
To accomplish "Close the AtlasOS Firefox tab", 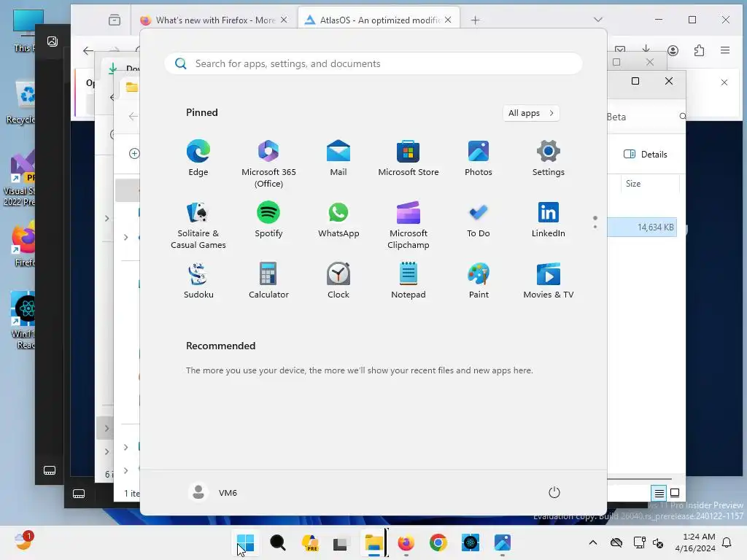I will coord(448,20).
